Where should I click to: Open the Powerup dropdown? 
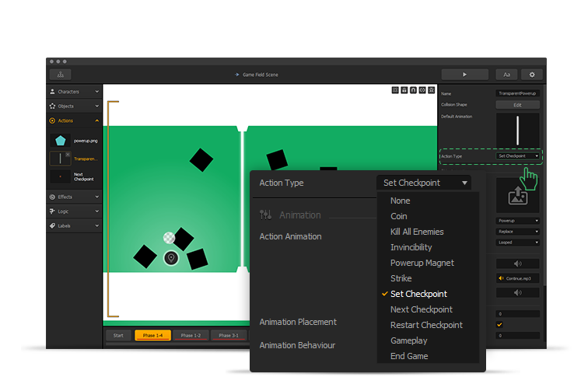[x=517, y=221]
